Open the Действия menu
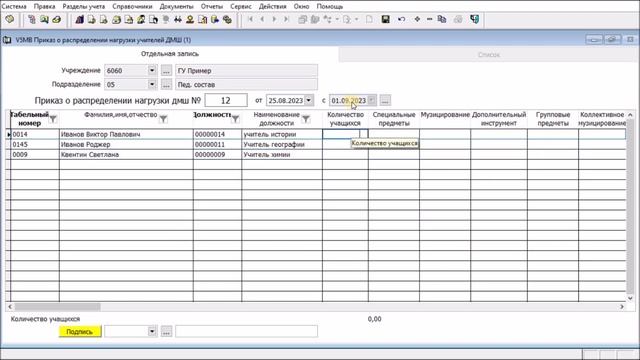 point(273,6)
